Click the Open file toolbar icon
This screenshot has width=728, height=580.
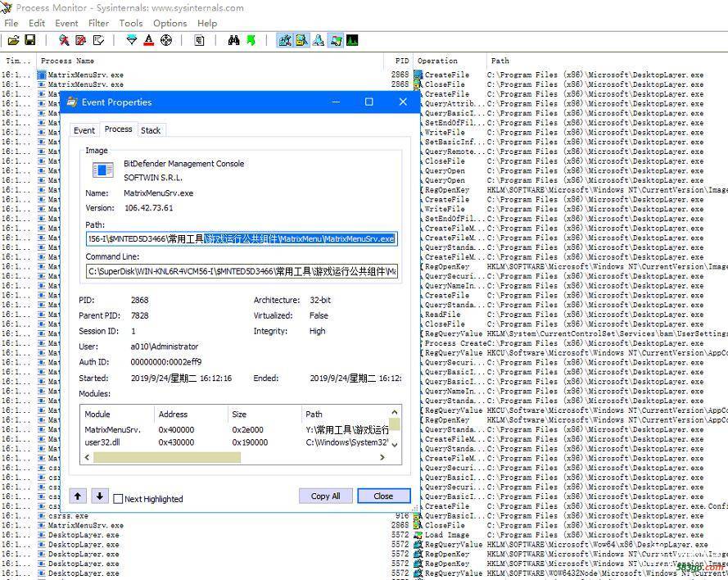point(13,40)
